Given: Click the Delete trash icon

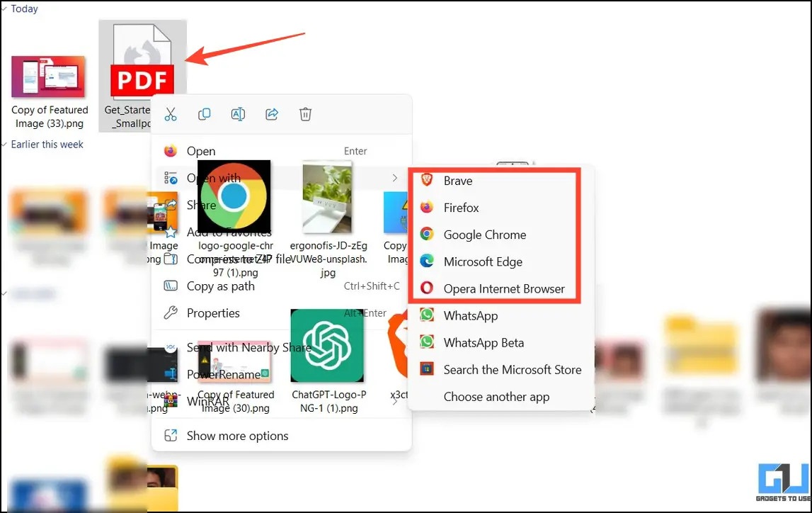Looking at the screenshot, I should tap(306, 114).
